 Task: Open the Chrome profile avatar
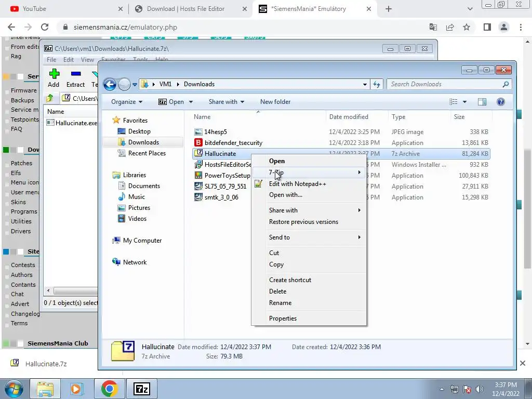504,27
